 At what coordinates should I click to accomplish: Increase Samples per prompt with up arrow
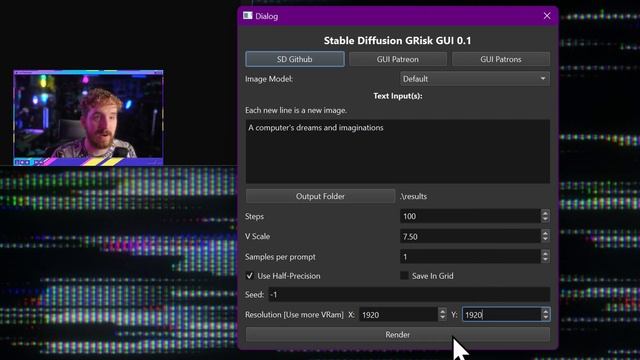[x=545, y=253]
